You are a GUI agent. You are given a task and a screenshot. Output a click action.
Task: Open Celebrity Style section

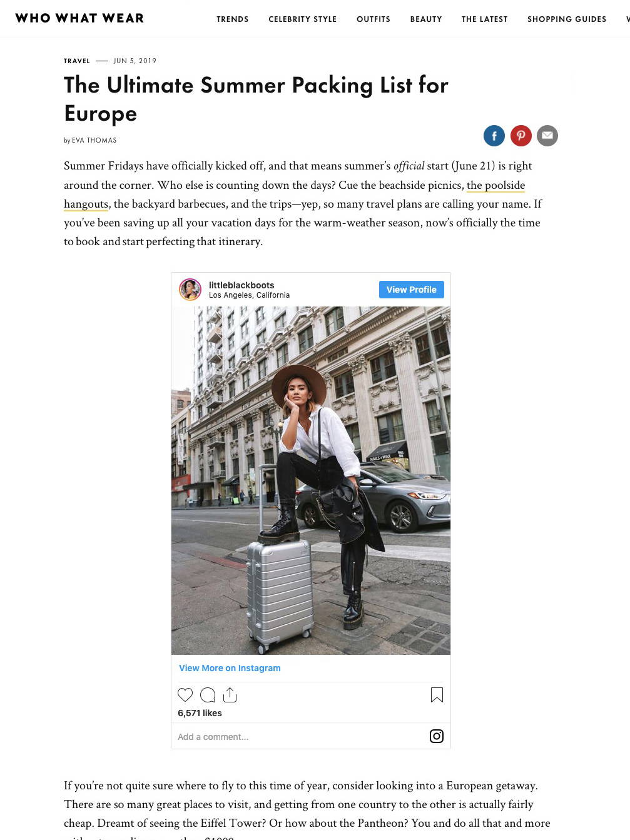(303, 19)
